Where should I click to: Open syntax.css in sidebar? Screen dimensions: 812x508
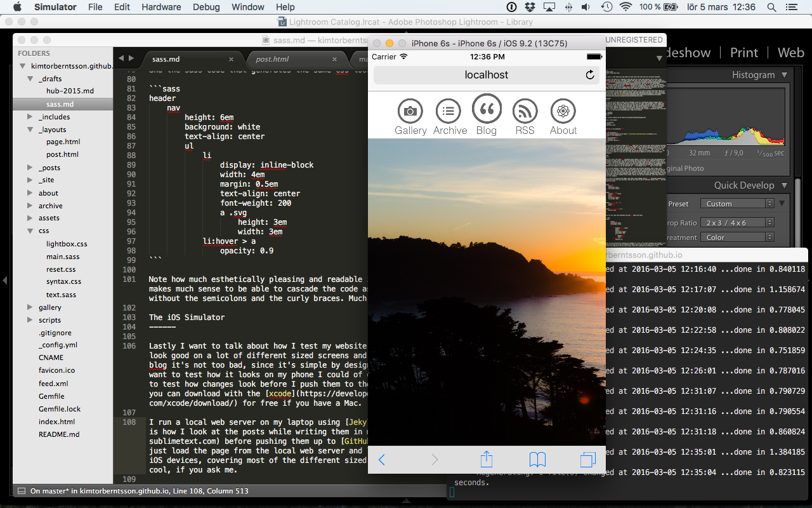pos(63,281)
